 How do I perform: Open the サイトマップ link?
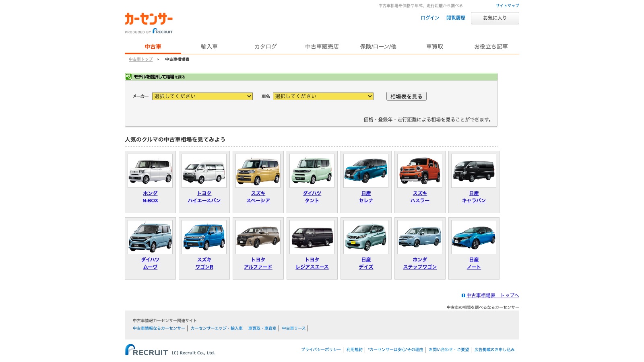coord(507,6)
